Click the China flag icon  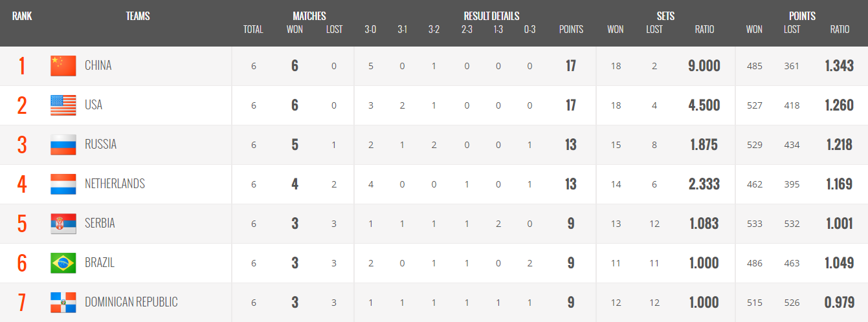pyautogui.click(x=63, y=66)
